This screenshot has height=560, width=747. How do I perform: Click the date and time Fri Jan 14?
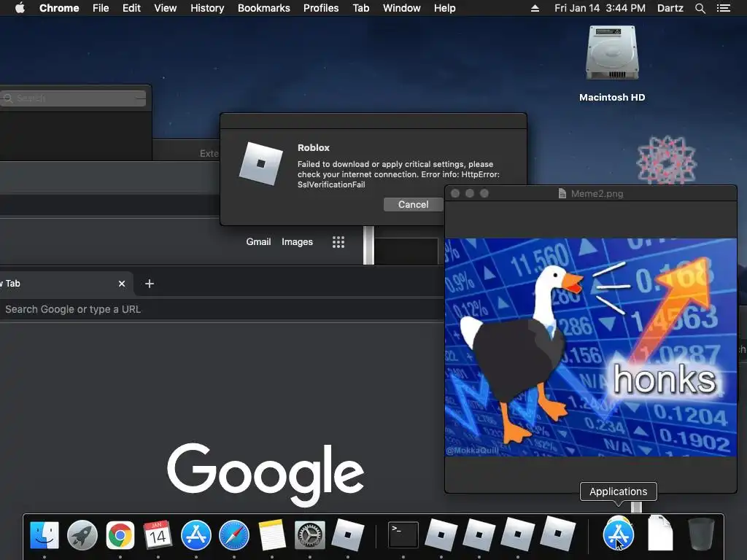(600, 8)
